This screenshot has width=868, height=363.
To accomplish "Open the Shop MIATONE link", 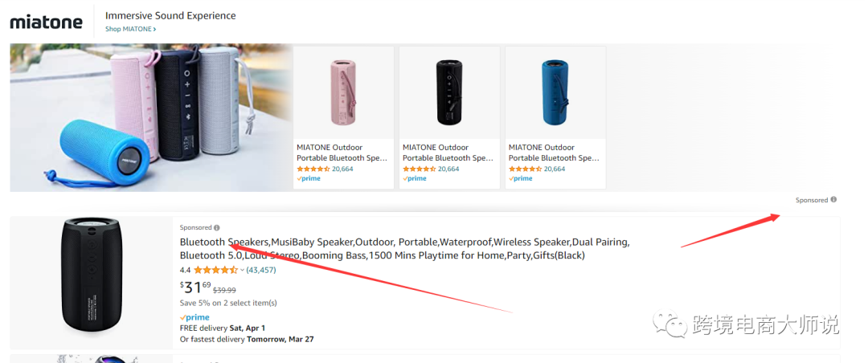I will coord(130,29).
